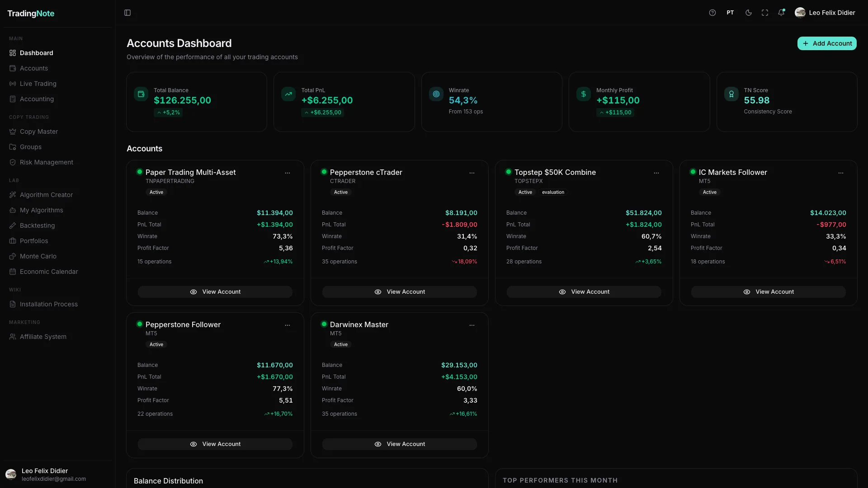Image resolution: width=868 pixels, height=488 pixels.
Task: Toggle dark mode with the moon icon
Action: pyautogui.click(x=749, y=13)
